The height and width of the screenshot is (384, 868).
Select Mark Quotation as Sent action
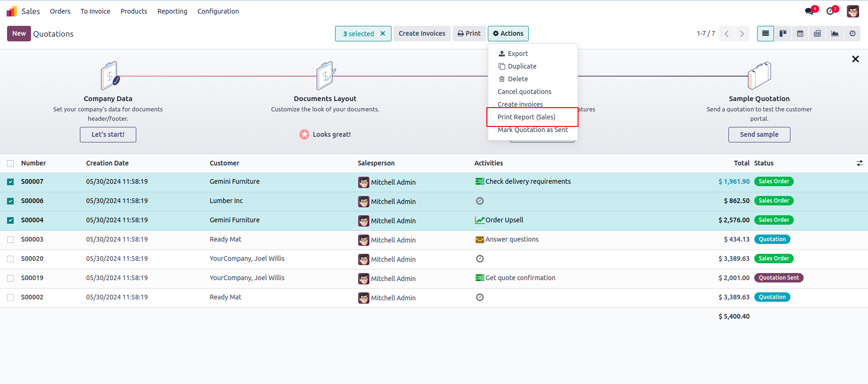[x=532, y=130]
